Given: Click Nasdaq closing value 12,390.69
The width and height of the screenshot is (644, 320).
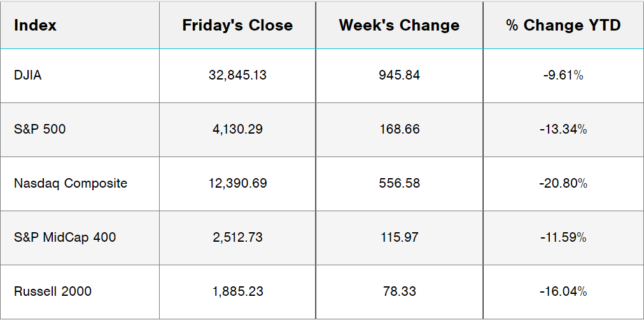Looking at the screenshot, I should [237, 183].
